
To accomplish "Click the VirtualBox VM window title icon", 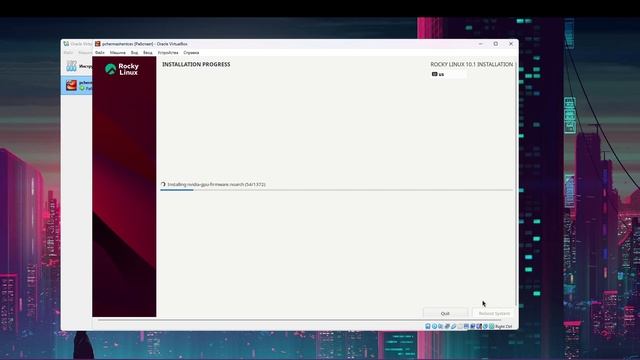I will (98, 44).
